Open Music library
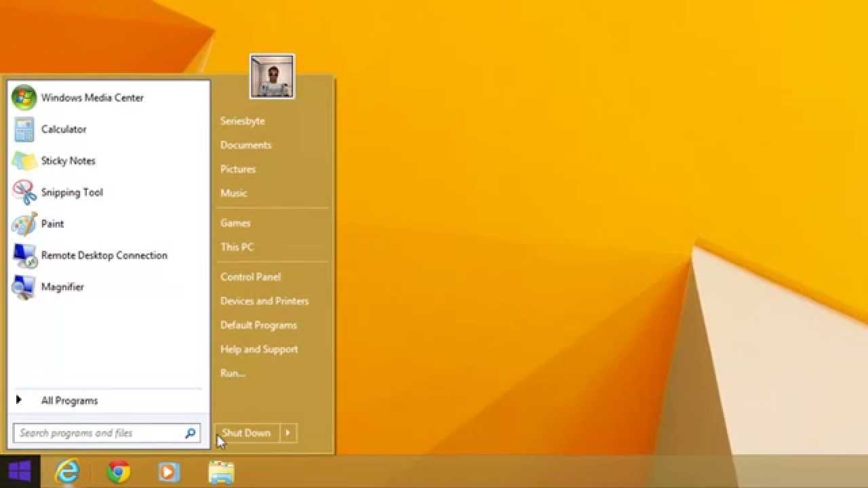The height and width of the screenshot is (488, 868). point(234,193)
